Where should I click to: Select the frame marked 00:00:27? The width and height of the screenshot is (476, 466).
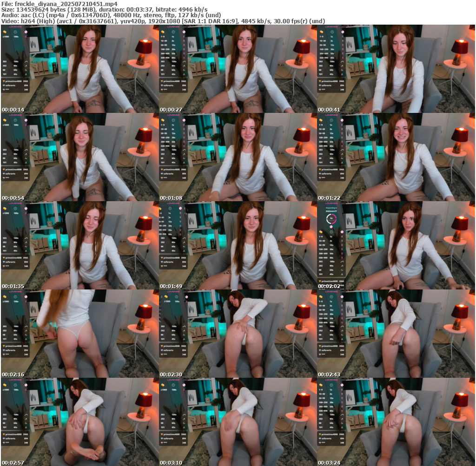click(238, 69)
